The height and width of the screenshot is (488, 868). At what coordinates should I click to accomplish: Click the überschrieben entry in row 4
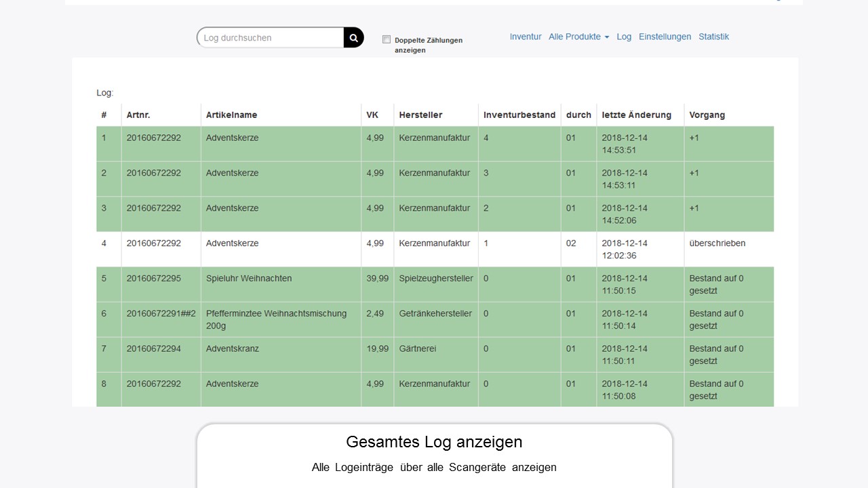(x=717, y=243)
